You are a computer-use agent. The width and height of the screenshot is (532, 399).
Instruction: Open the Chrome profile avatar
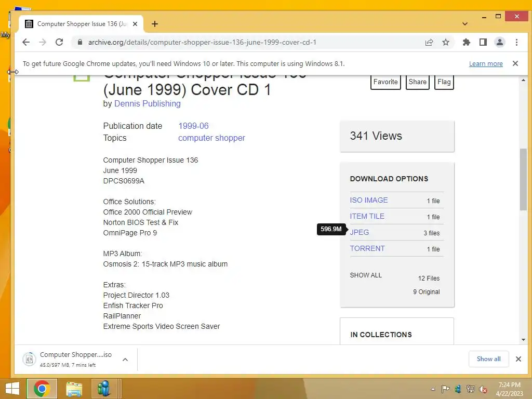(500, 42)
